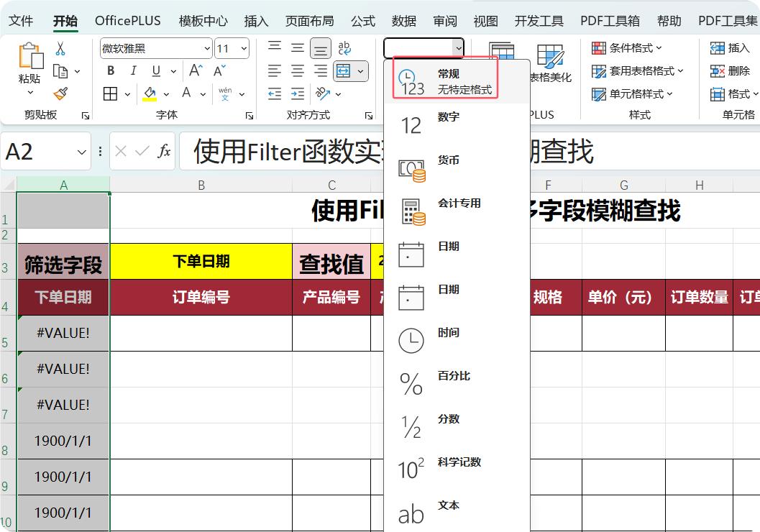
Task: Decrease font size with smaller A
Action: pos(219,70)
